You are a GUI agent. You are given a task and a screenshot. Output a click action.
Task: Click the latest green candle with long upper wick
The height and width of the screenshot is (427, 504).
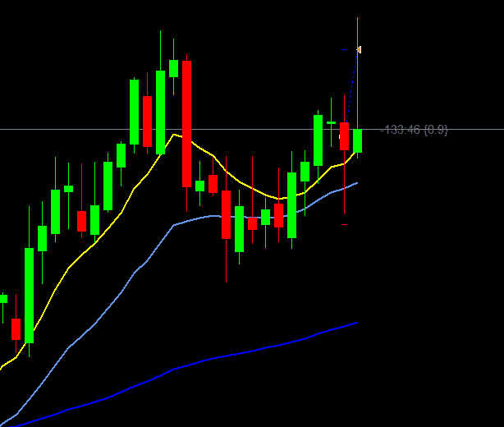(x=357, y=141)
